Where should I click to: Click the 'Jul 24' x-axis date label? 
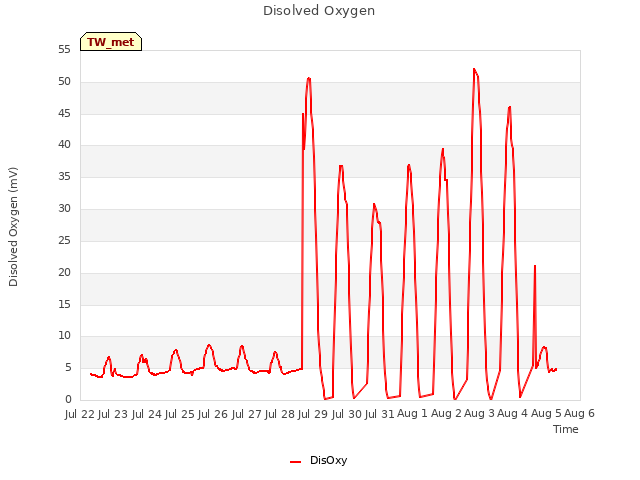tap(147, 414)
